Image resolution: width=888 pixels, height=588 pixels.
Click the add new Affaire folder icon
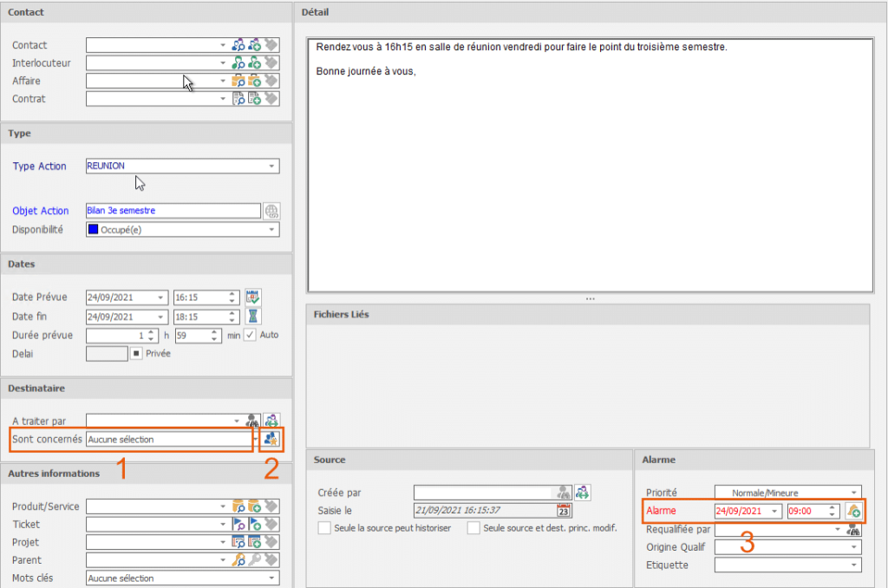pos(255,82)
